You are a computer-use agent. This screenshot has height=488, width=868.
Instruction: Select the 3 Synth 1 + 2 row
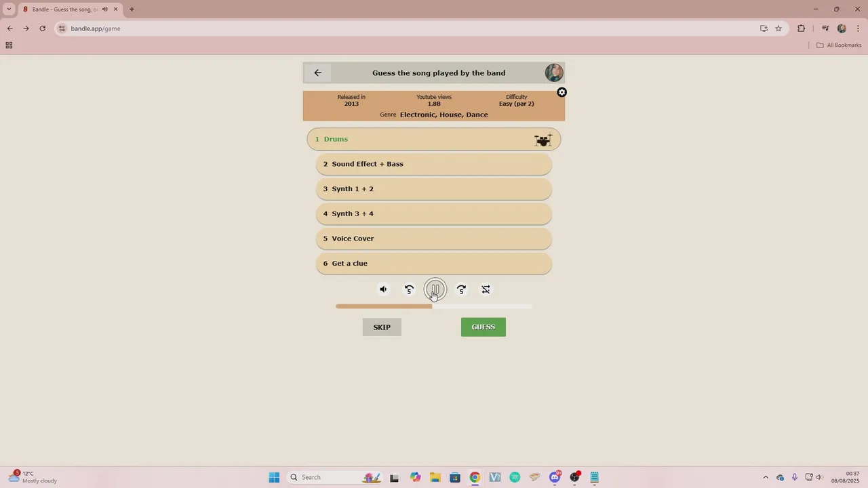pyautogui.click(x=434, y=189)
